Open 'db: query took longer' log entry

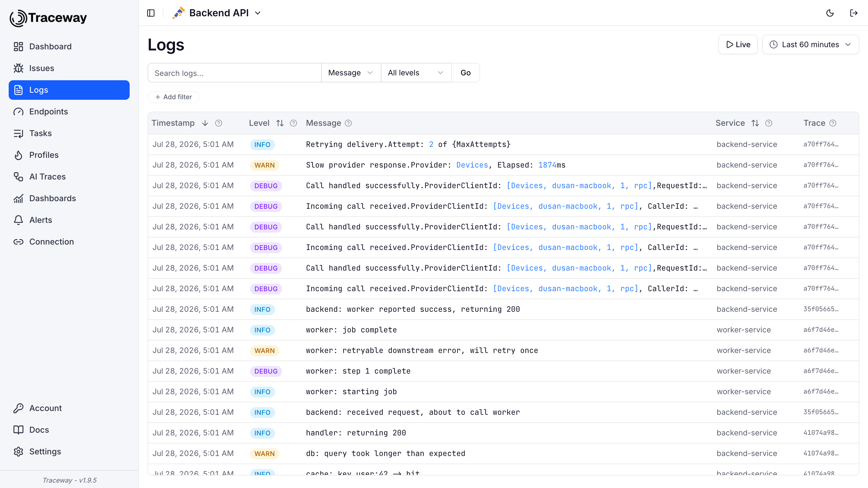tap(503, 454)
